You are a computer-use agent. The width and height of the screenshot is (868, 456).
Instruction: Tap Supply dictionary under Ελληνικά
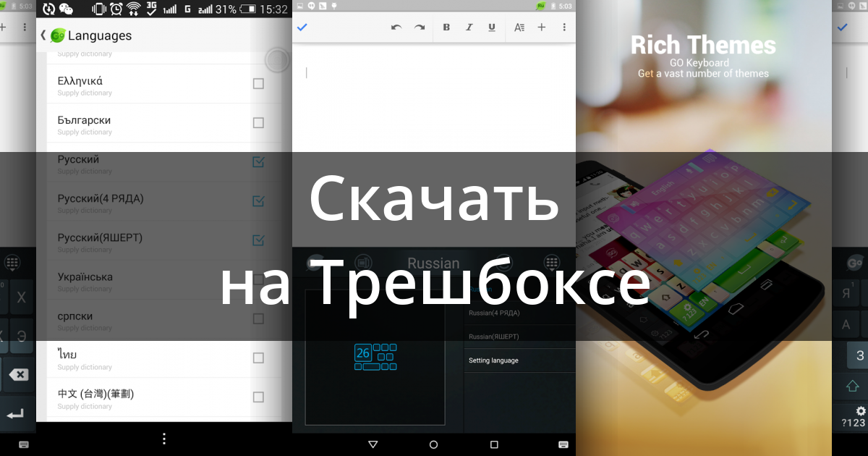[x=85, y=93]
